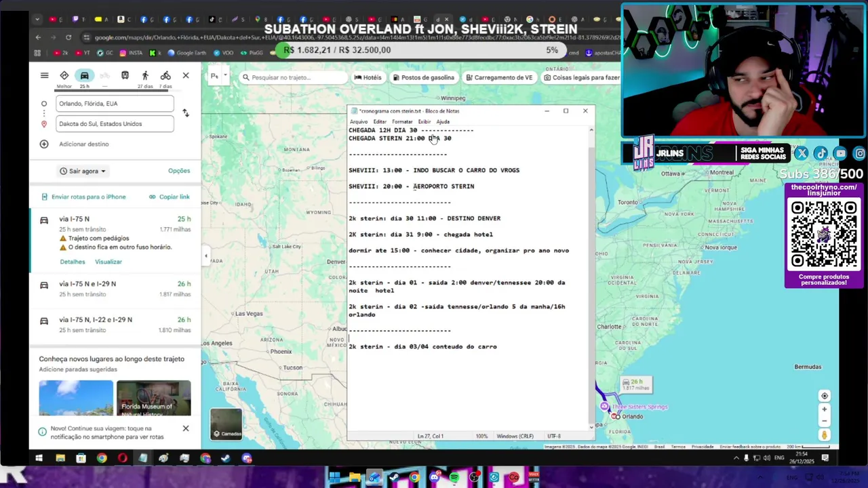Click the Pesquisar no trajeto search box
This screenshot has height=488, width=868.
tap(294, 77)
